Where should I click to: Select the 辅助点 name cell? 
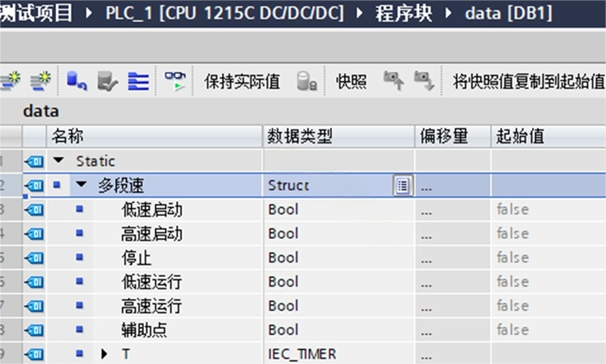pyautogui.click(x=144, y=330)
